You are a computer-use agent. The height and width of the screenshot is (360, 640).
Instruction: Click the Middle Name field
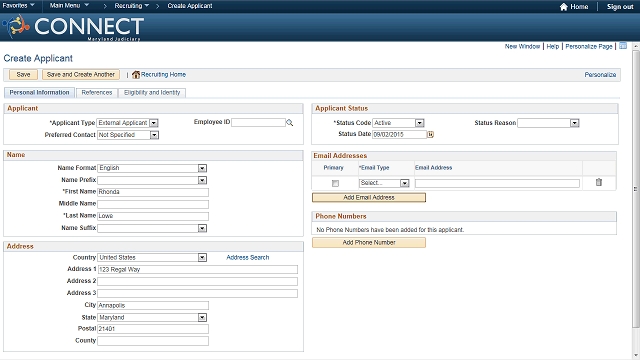(153, 204)
